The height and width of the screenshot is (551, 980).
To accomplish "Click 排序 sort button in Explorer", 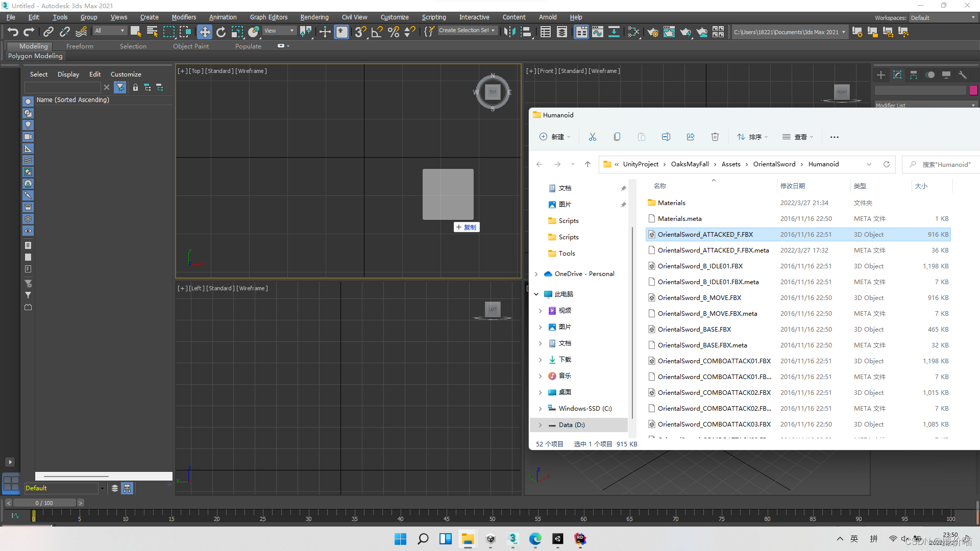I will click(x=752, y=137).
